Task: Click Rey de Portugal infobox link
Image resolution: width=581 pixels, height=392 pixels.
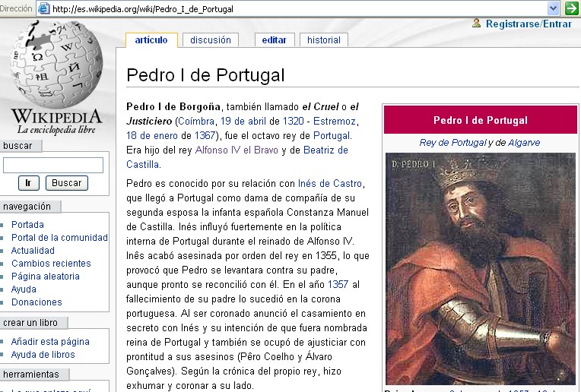Action: point(452,143)
